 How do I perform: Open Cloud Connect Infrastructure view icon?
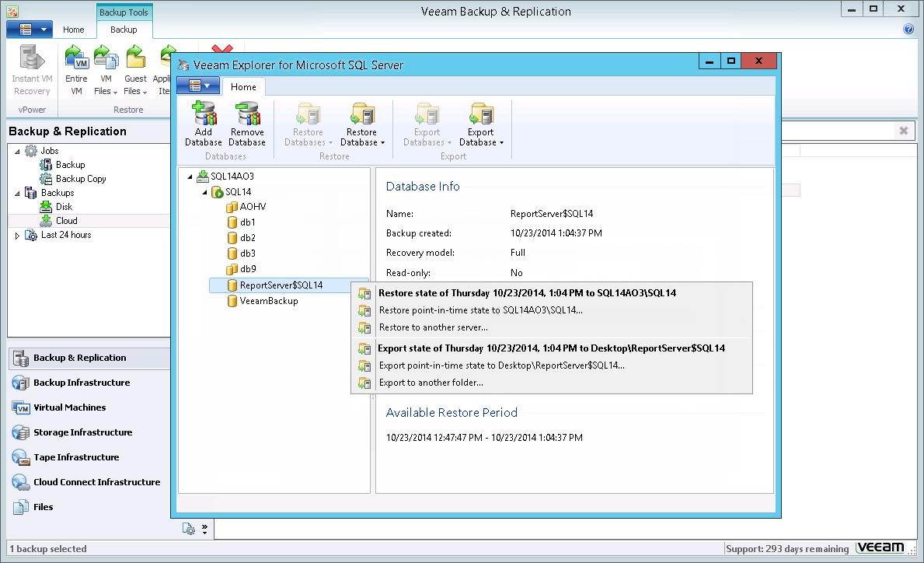[x=21, y=481]
